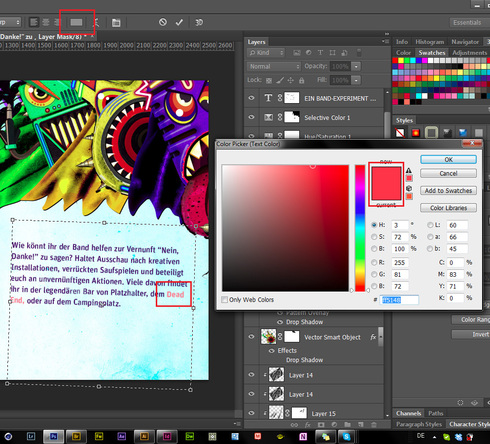The width and height of the screenshot is (490, 444).
Task: Lock layer position icon
Action: 291,80
